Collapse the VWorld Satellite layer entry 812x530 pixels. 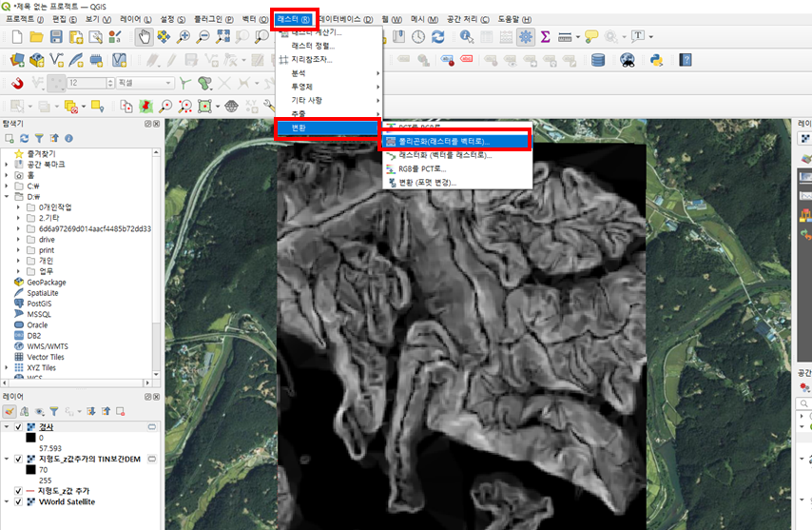(x=7, y=501)
